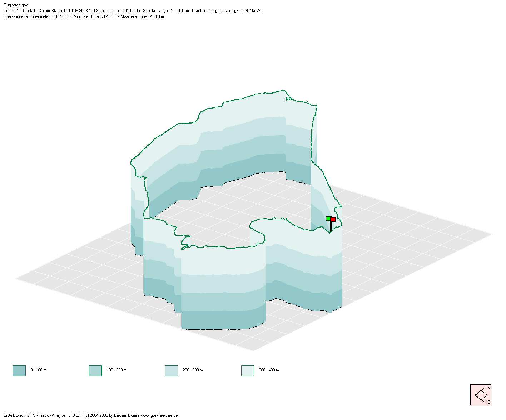Screen dimensions: 506x420
Task: Click the '0 - 100 m' legend label
Action: (x=38, y=370)
